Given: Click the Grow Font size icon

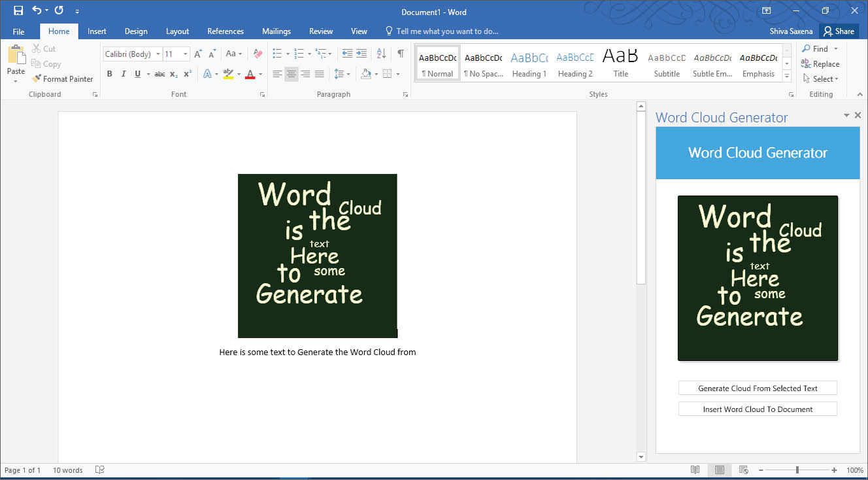Looking at the screenshot, I should point(198,54).
